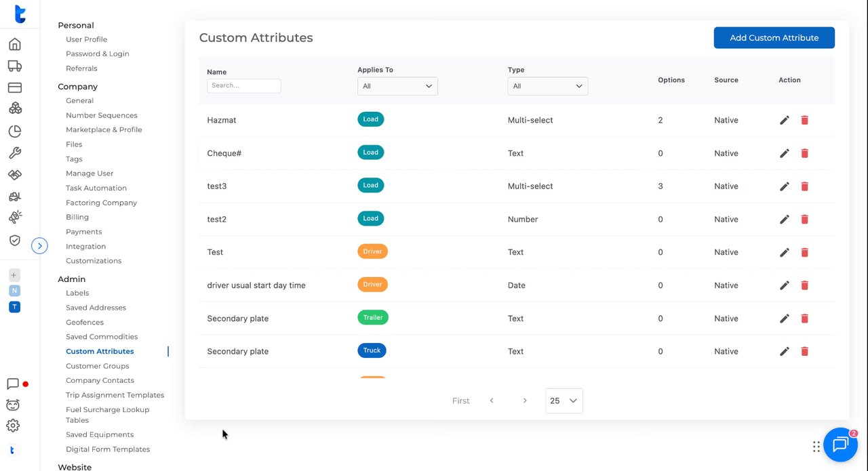This screenshot has width=868, height=471.
Task: Delete the test3 attribute
Action: tap(805, 186)
